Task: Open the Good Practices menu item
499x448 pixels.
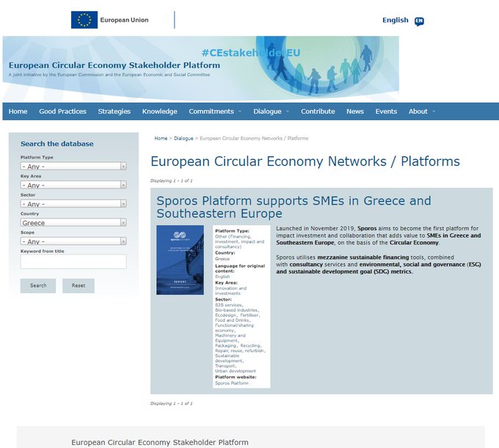Action: point(62,111)
